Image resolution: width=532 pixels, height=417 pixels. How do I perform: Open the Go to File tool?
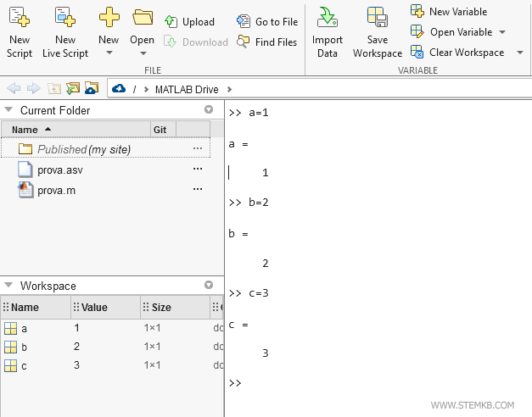(x=267, y=22)
